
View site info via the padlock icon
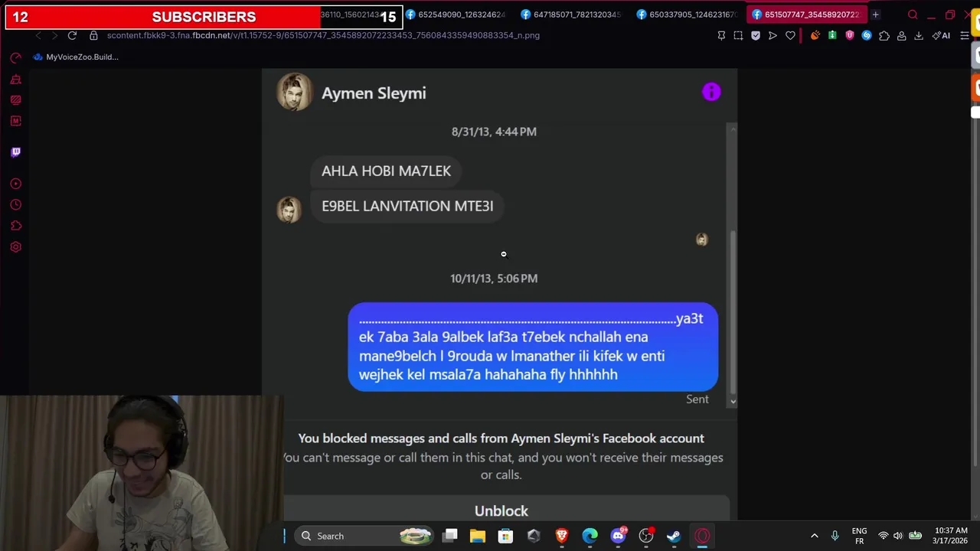click(x=93, y=35)
